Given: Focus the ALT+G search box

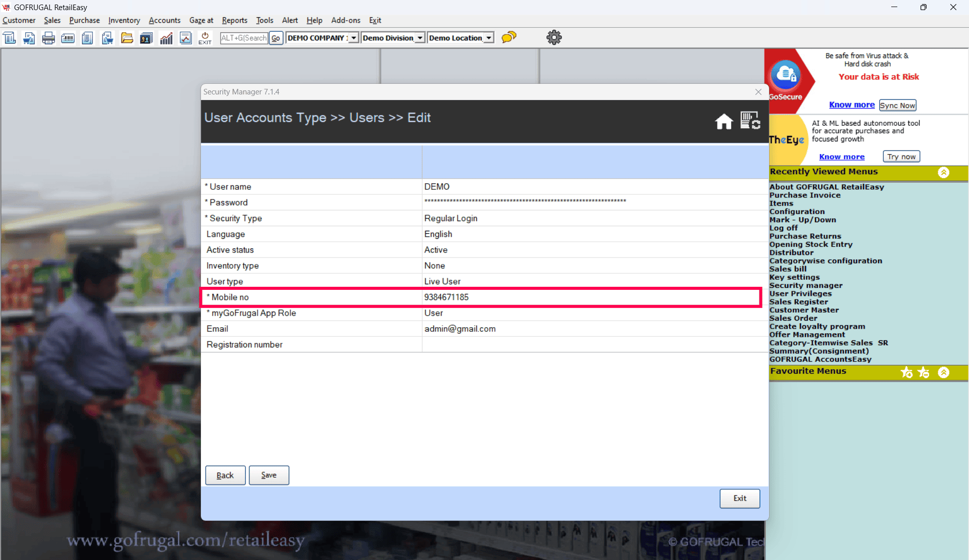Looking at the screenshot, I should pos(244,38).
